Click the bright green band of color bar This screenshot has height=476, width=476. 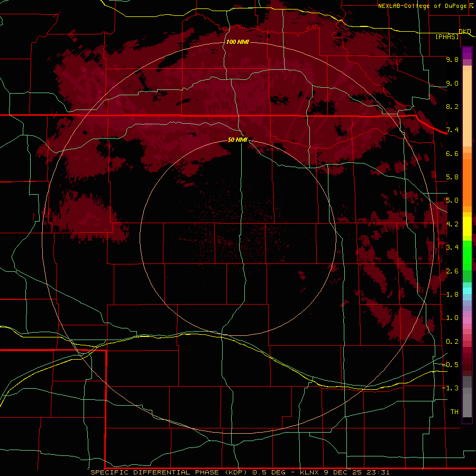467,255
